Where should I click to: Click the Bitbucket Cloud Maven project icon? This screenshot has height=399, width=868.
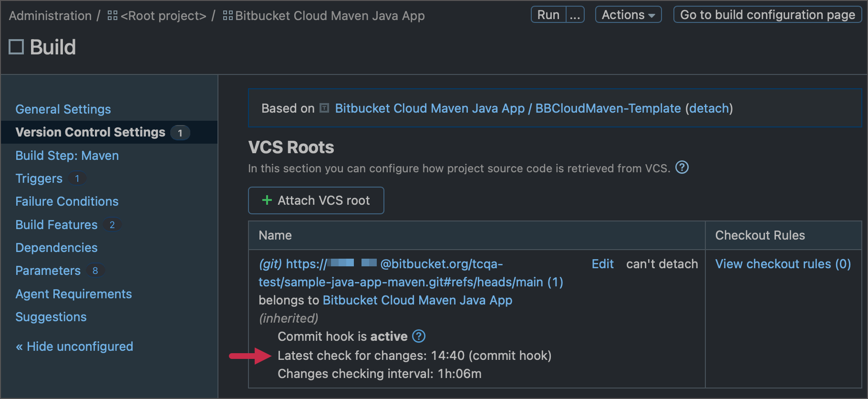coord(228,16)
